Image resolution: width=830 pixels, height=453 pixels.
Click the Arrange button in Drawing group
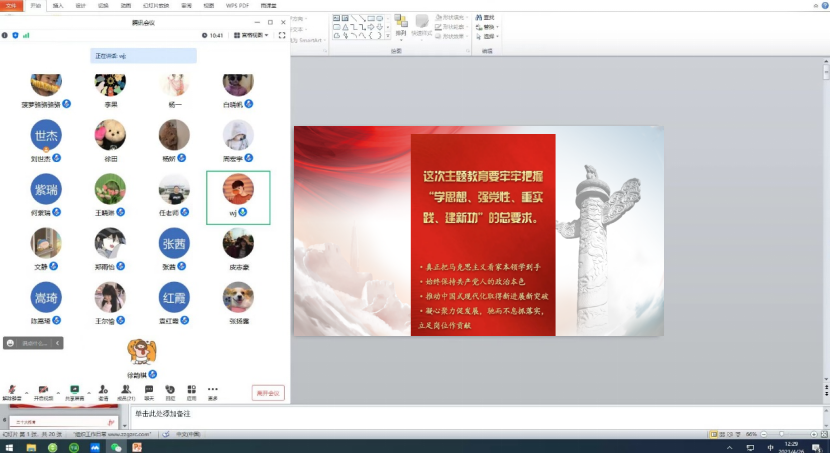coord(400,25)
